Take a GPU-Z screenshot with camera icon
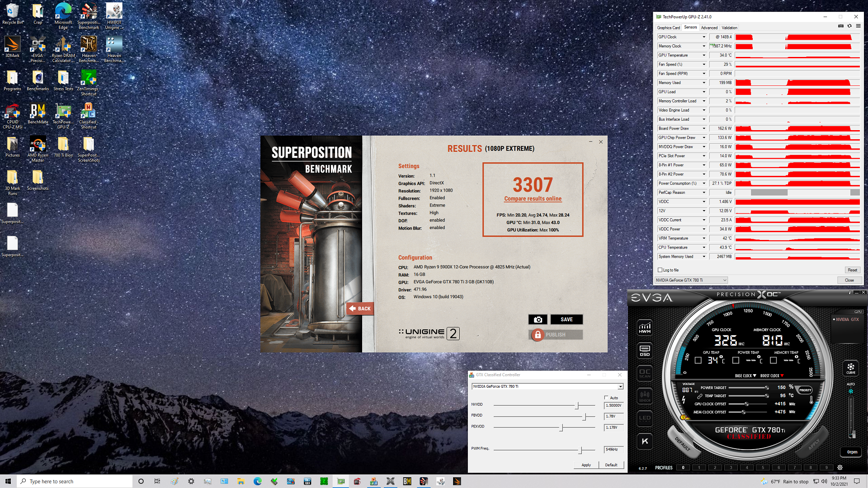 tap(841, 26)
